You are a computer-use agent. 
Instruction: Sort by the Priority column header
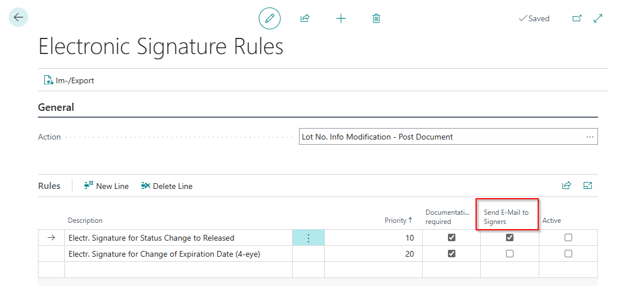click(x=398, y=221)
